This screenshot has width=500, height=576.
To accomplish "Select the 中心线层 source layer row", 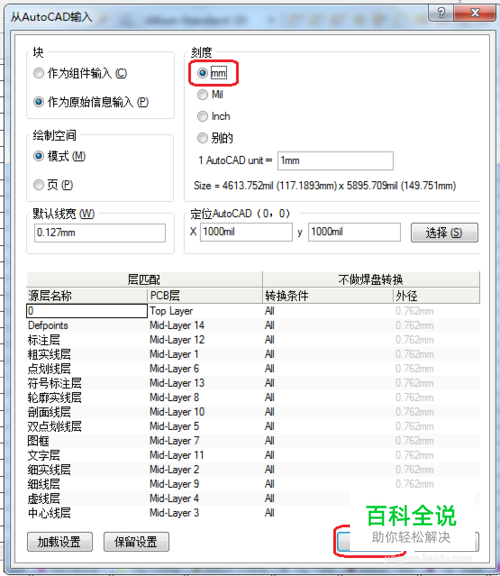I will pos(87,513).
